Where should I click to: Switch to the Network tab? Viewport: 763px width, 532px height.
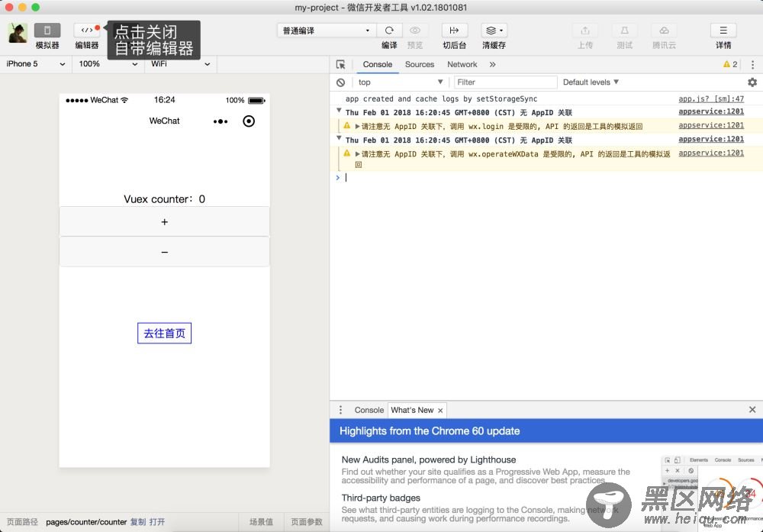[x=462, y=64]
